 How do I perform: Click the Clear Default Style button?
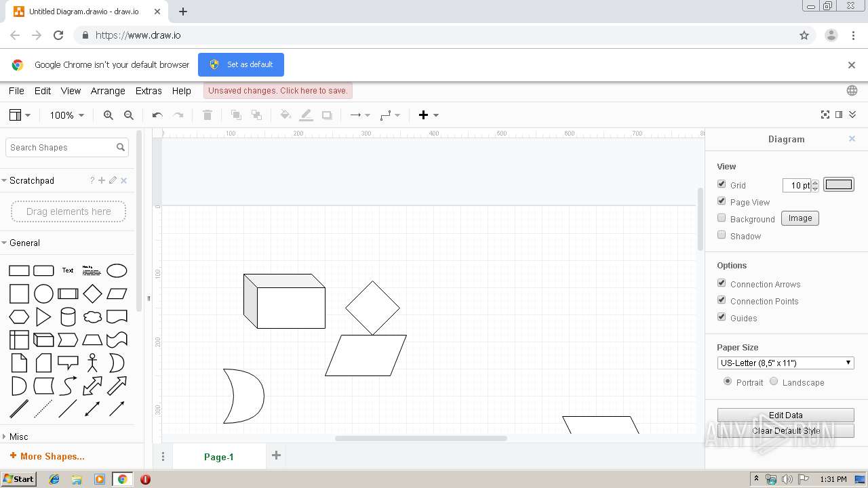pyautogui.click(x=785, y=430)
